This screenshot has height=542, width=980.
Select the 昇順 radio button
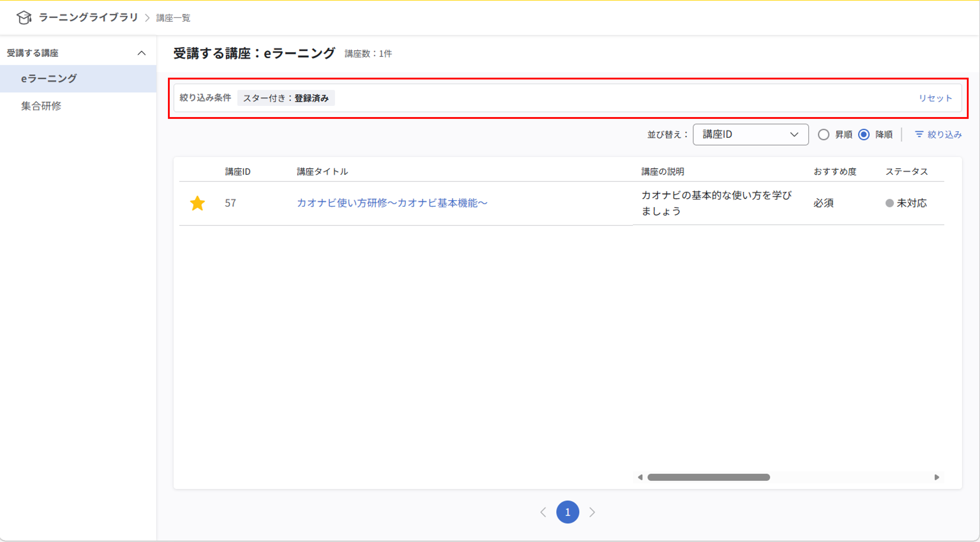[x=824, y=134]
